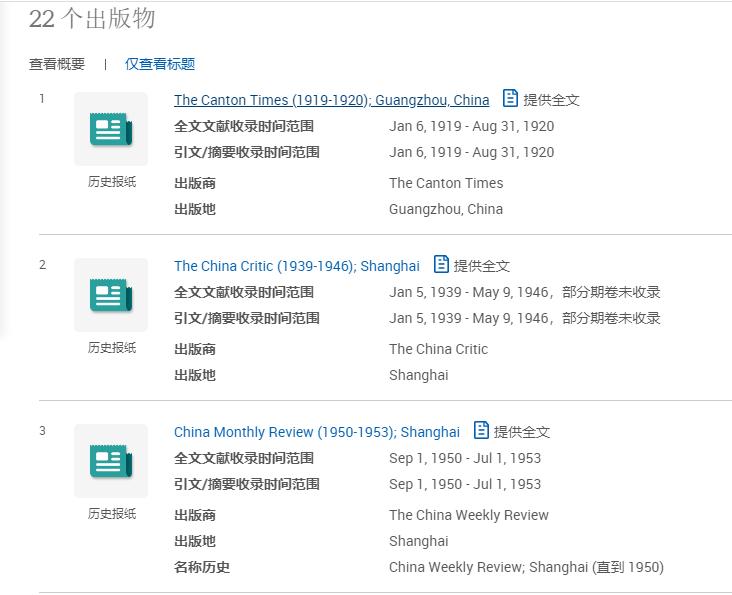Screen dimensions: 732x595
Task: Click the full-text document icon beside China Critic
Action: pyautogui.click(x=441, y=264)
